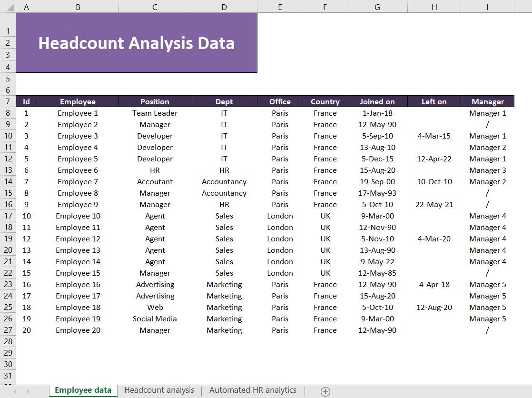Select the Team Leader cell
Viewport: 532px width, 398px height.
tap(155, 113)
